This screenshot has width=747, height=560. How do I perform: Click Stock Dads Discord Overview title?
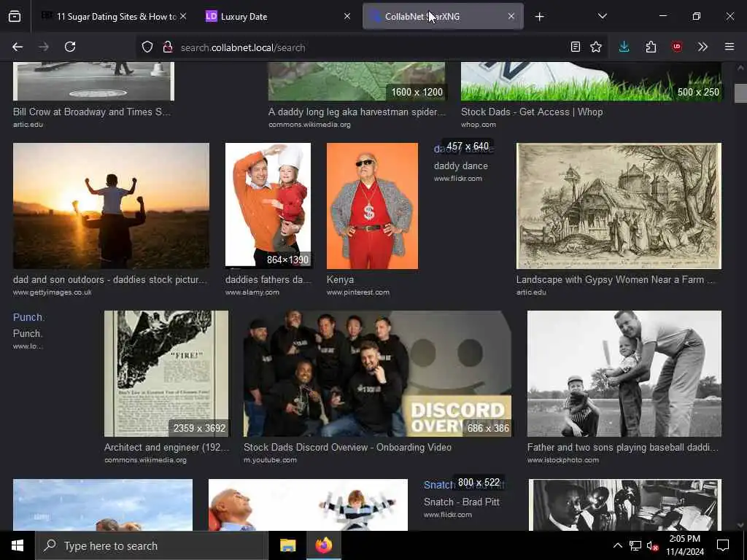(x=347, y=447)
